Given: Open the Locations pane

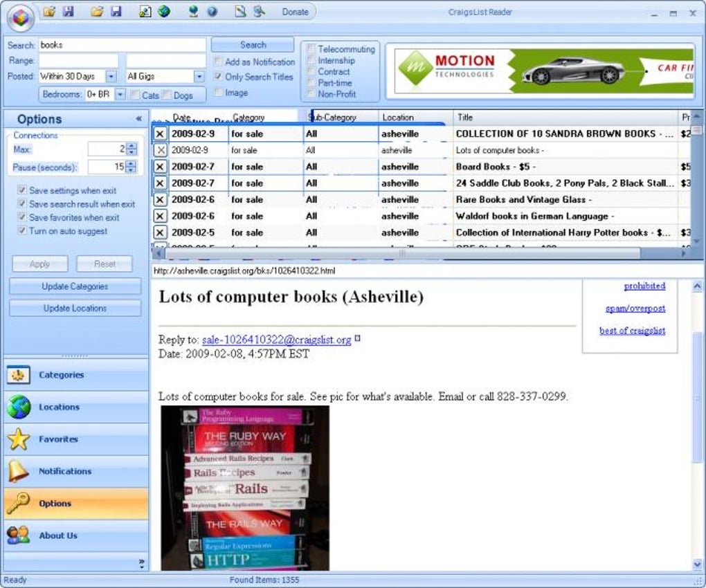Looking at the screenshot, I should [76, 407].
